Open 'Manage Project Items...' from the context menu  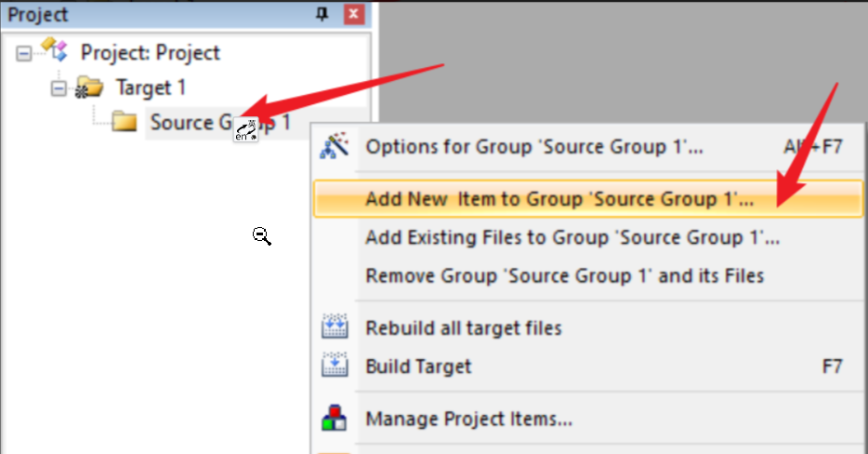(x=468, y=419)
